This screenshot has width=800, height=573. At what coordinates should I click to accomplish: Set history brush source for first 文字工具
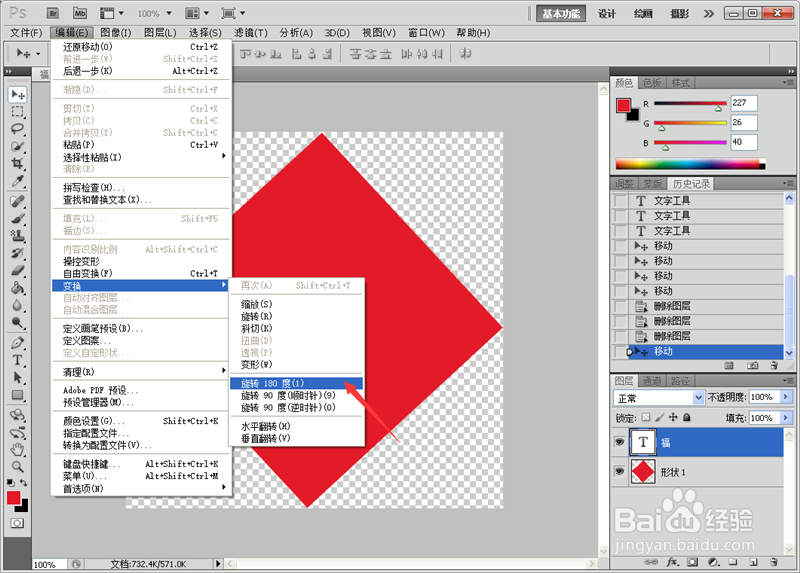pos(620,201)
